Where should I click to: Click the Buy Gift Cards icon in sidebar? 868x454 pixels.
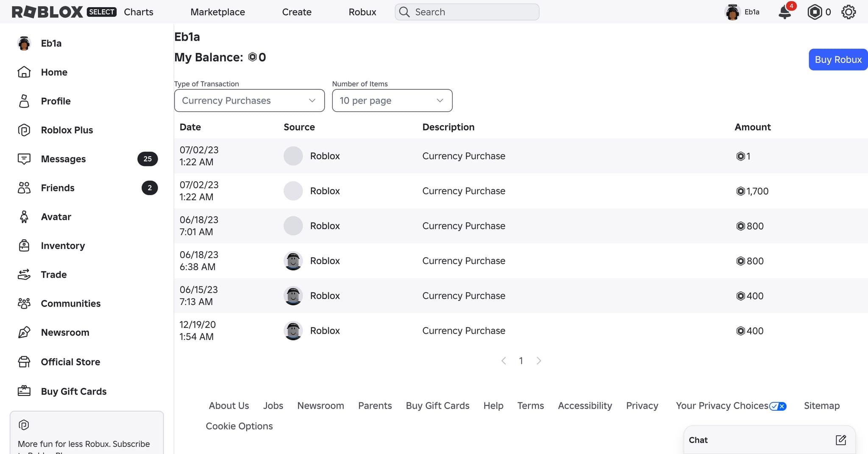click(24, 391)
